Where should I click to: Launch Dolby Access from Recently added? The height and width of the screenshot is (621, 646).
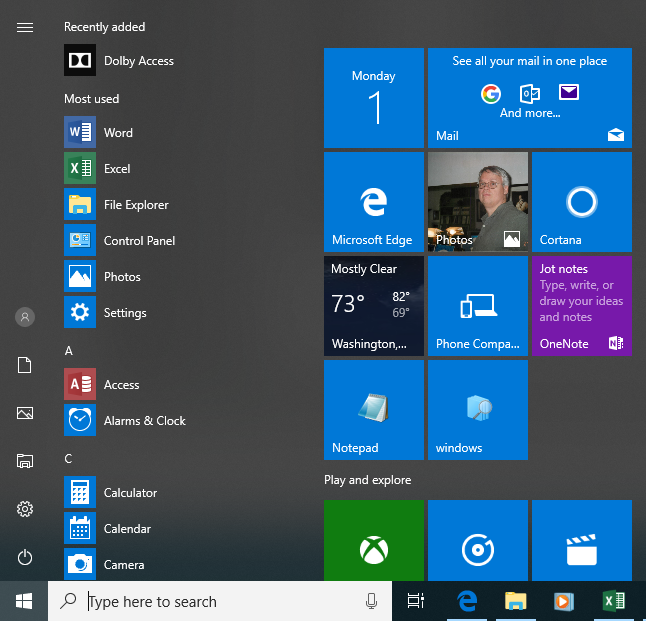(119, 60)
